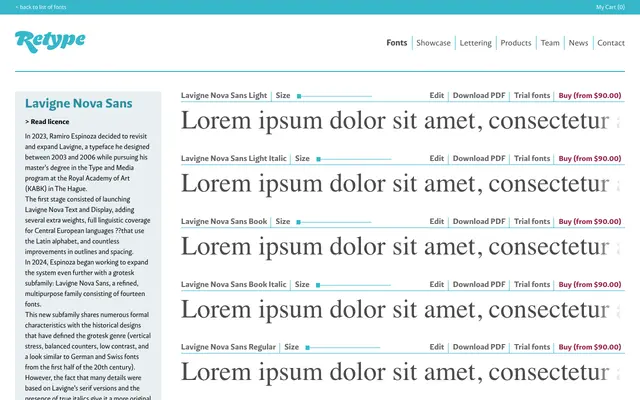Image resolution: width=640 pixels, height=400 pixels.
Task: Open the Fonts menu item
Action: click(397, 43)
